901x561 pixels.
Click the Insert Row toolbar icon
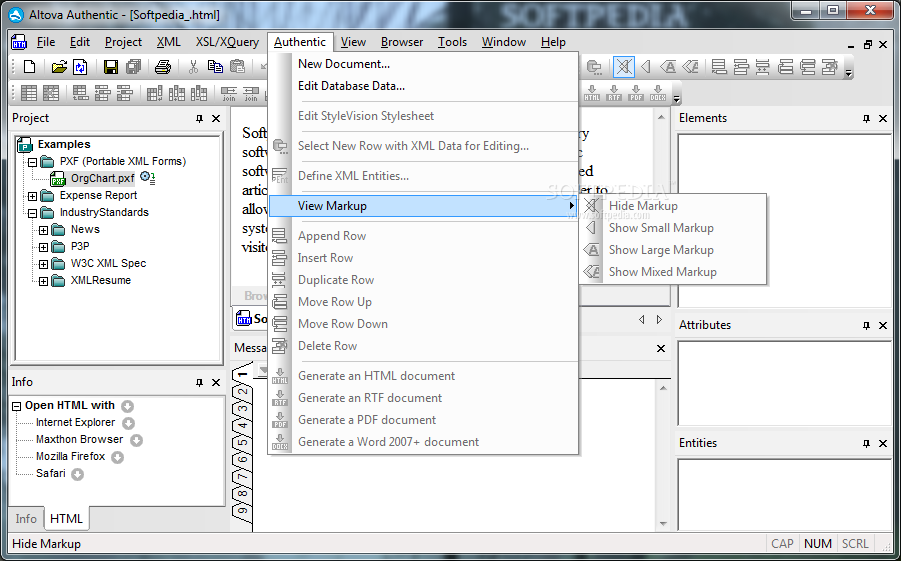pyautogui.click(x=741, y=67)
